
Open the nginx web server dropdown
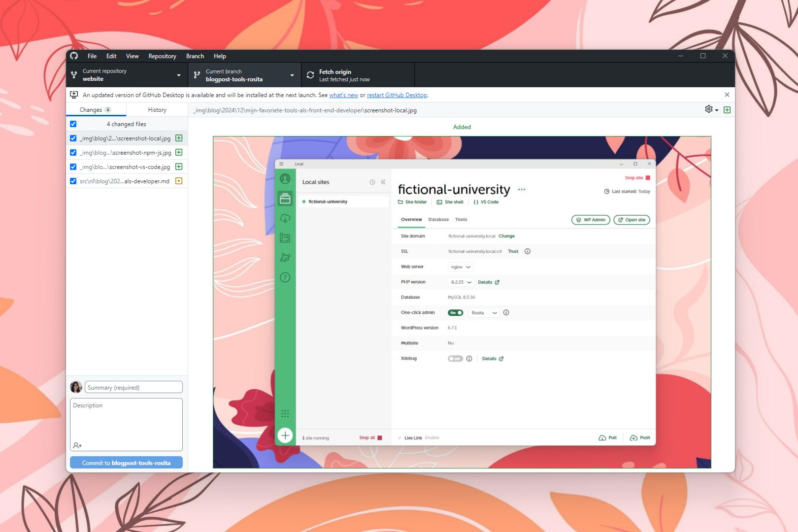click(x=460, y=266)
